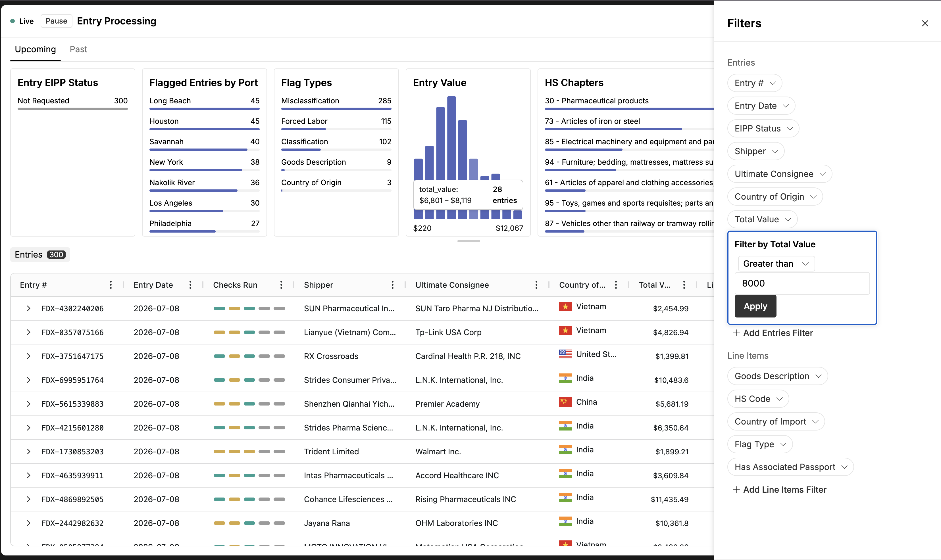Open the Entry Date filter dropdown
This screenshot has height=560, width=941.
[761, 106]
